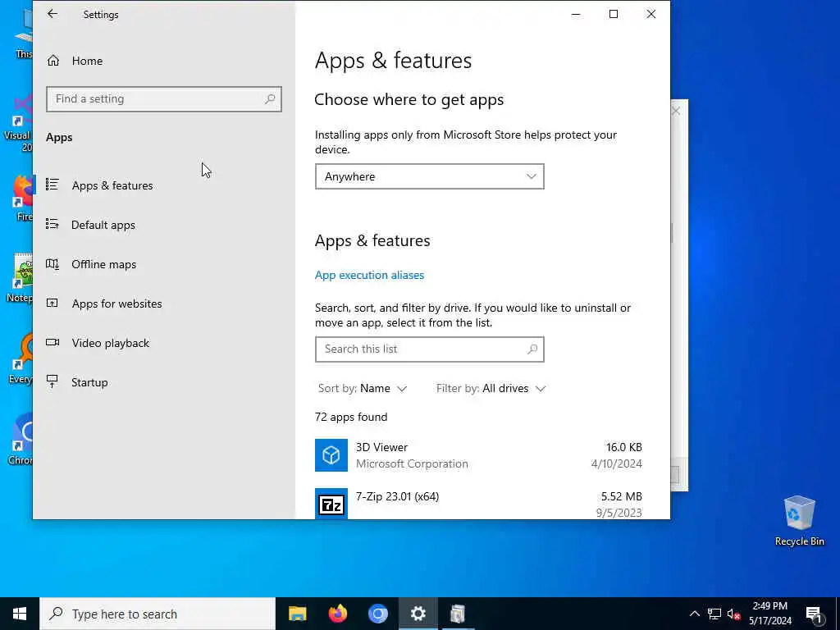840x630 pixels.
Task: Close the window behind Settings
Action: (676, 111)
